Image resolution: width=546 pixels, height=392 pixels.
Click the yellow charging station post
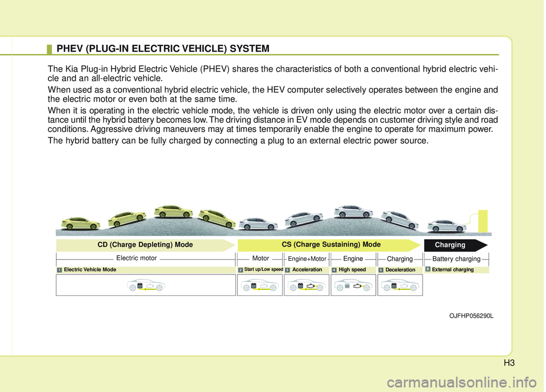click(483, 222)
